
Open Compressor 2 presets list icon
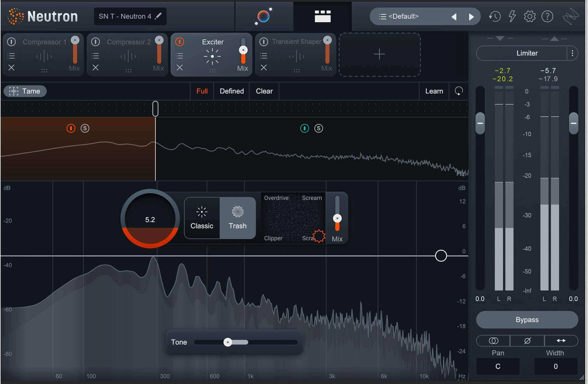point(95,56)
